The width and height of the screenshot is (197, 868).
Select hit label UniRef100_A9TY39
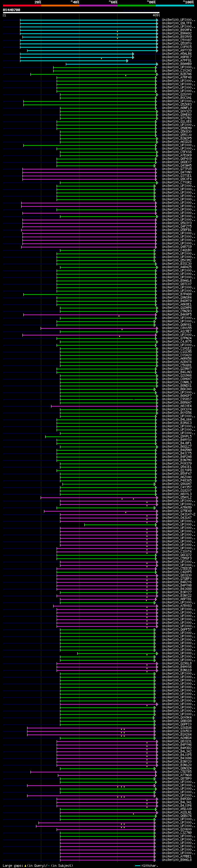tap(177, 50)
